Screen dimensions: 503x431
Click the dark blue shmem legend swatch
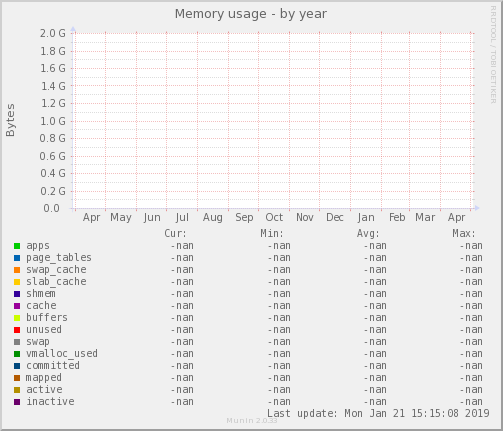pos(17,294)
